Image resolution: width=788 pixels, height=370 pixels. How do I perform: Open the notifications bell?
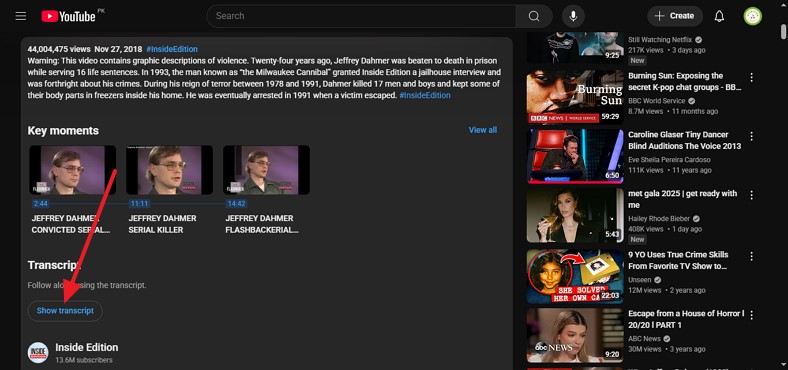coord(719,16)
